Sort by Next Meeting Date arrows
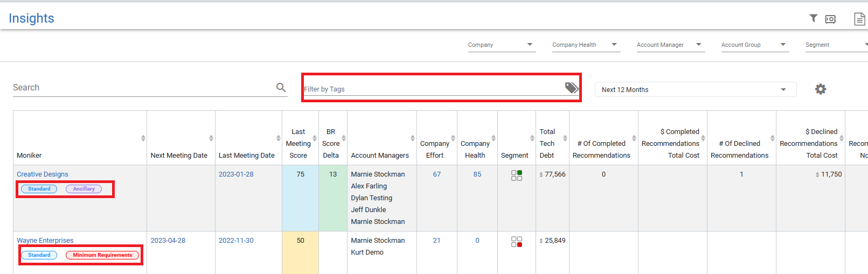 coord(211,138)
